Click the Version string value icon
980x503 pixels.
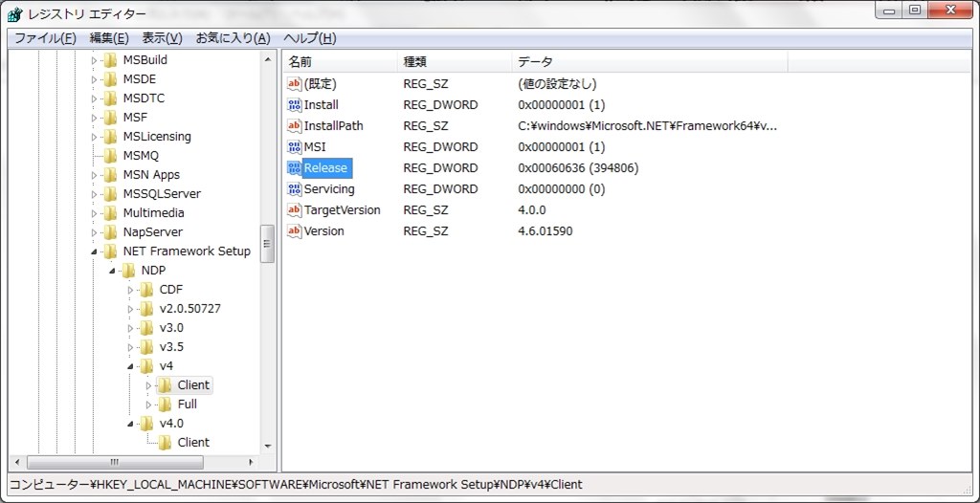(295, 231)
